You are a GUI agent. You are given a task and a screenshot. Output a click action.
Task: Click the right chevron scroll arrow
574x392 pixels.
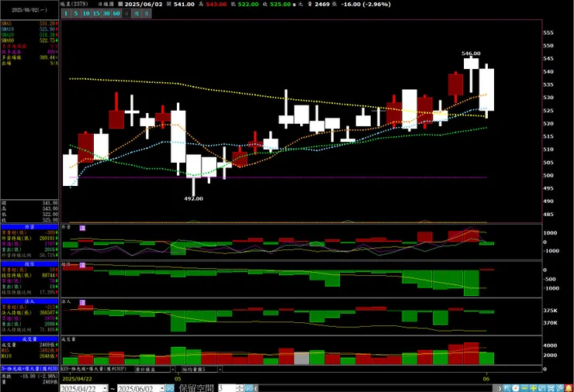[x=499, y=388]
